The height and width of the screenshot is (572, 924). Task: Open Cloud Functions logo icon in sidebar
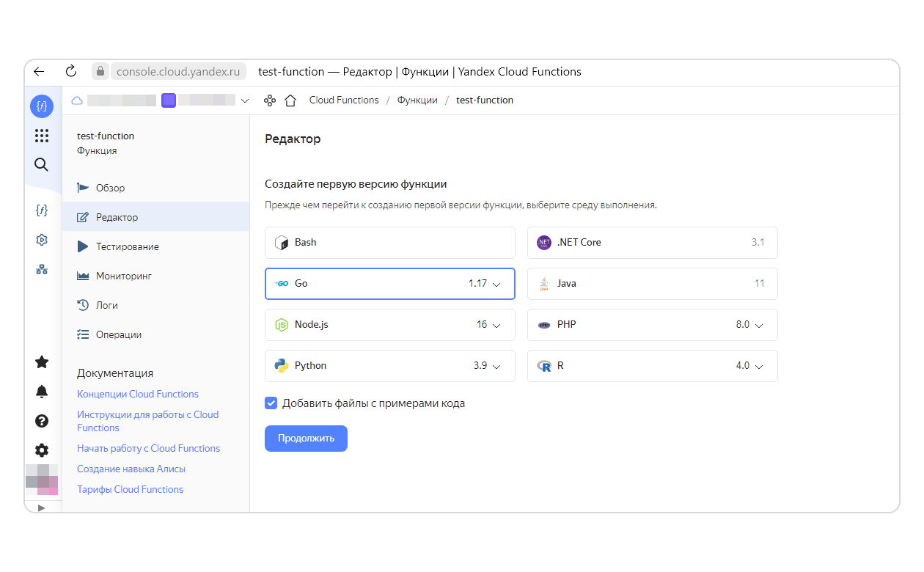pos(42,106)
